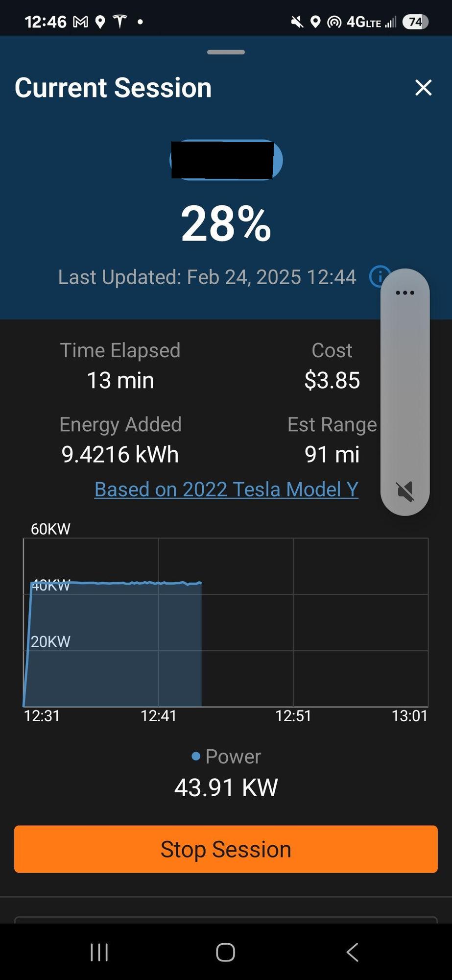Screen dimensions: 452x980
Task: Tap the 43.91 KW power reading
Action: [226, 787]
